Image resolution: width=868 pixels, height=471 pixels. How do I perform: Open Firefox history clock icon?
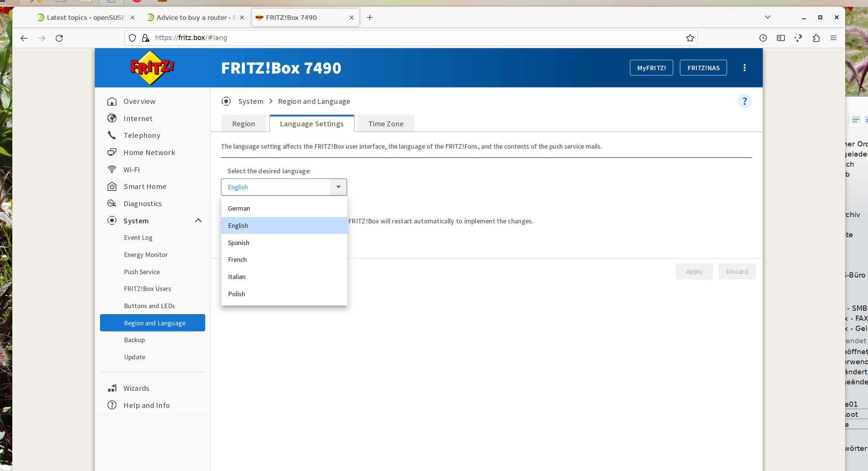(763, 38)
